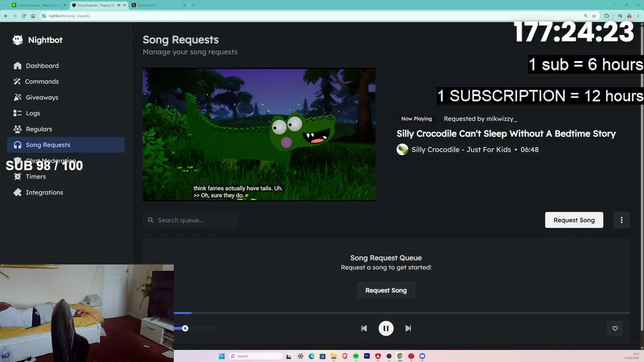Select Song Requests in sidebar

click(65, 145)
